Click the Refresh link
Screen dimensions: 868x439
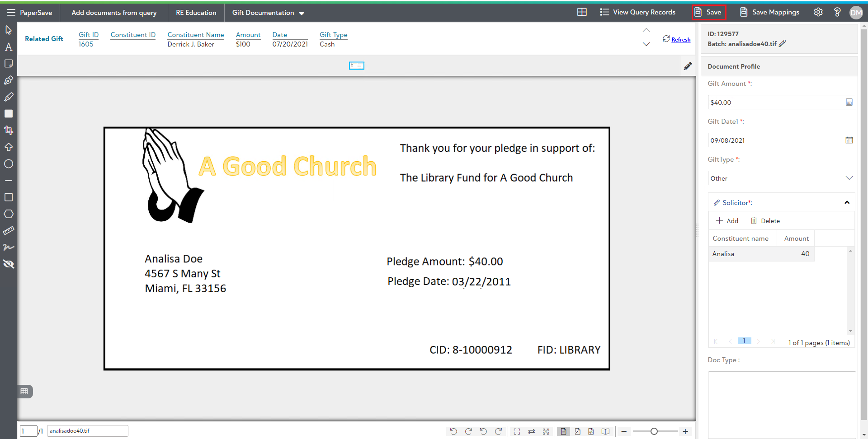pos(680,40)
